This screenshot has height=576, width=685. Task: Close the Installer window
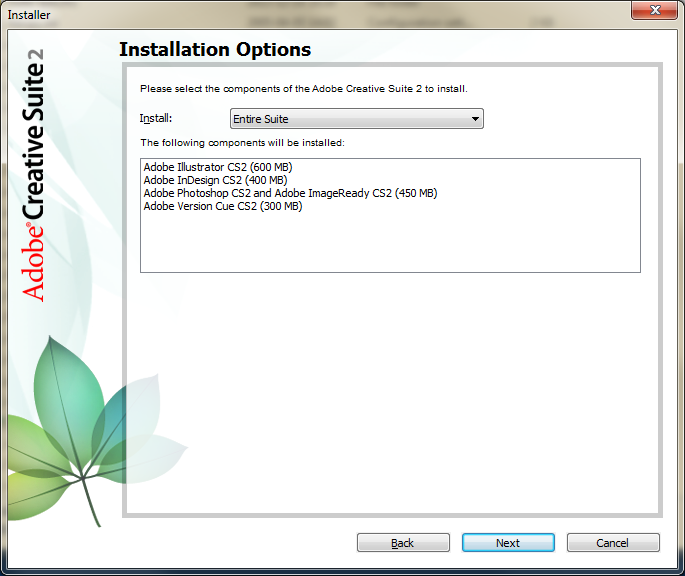654,10
